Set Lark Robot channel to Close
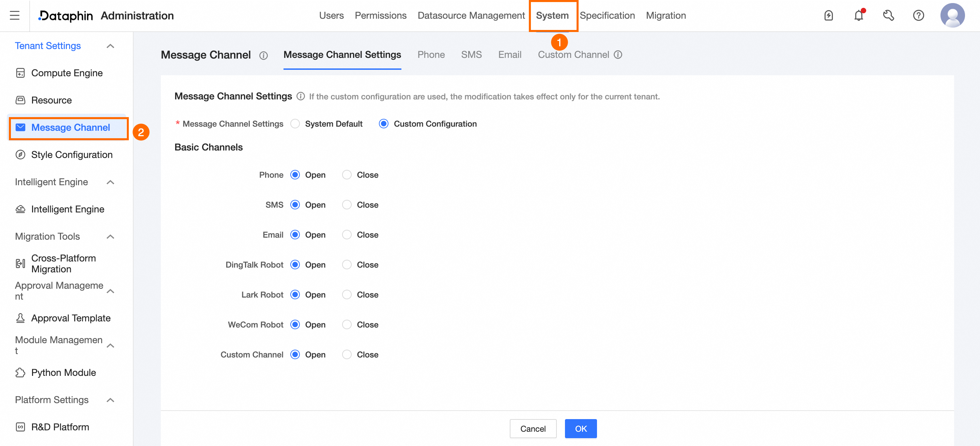 [347, 295]
